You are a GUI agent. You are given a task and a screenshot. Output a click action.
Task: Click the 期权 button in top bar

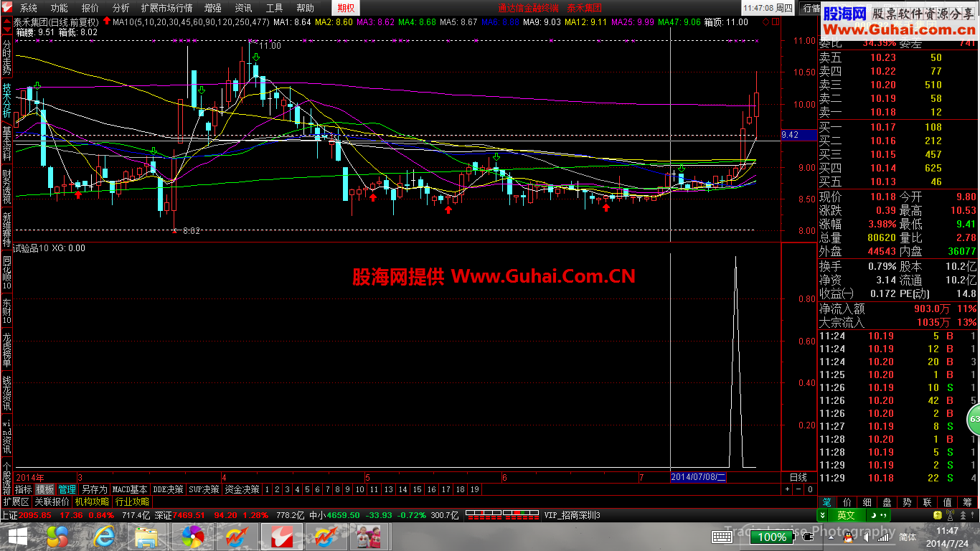point(345,9)
